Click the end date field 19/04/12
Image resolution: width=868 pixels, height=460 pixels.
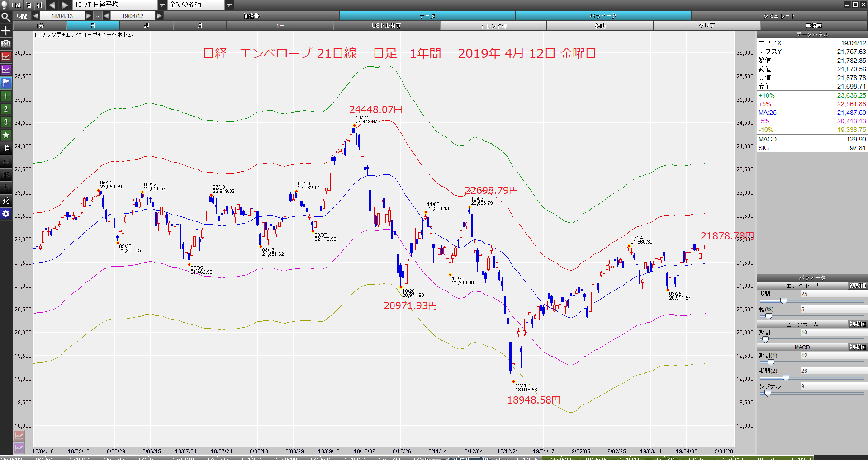(133, 16)
